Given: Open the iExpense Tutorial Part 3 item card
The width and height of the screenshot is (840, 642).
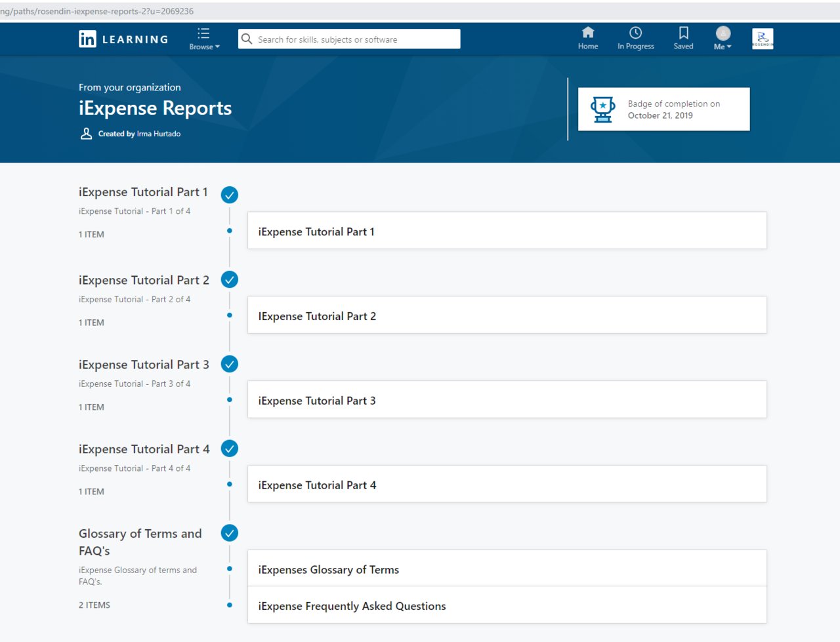Looking at the screenshot, I should coord(507,399).
